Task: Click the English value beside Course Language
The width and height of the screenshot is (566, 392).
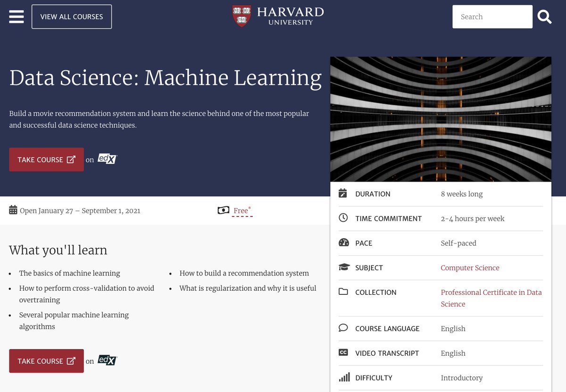Action: coord(453,328)
